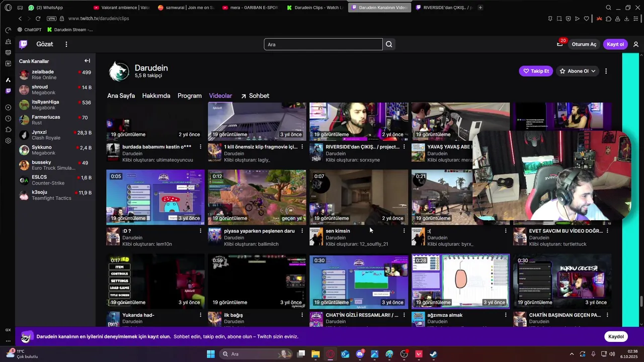Open File Explorer from the taskbar
The height and width of the screenshot is (362, 644).
(315, 354)
